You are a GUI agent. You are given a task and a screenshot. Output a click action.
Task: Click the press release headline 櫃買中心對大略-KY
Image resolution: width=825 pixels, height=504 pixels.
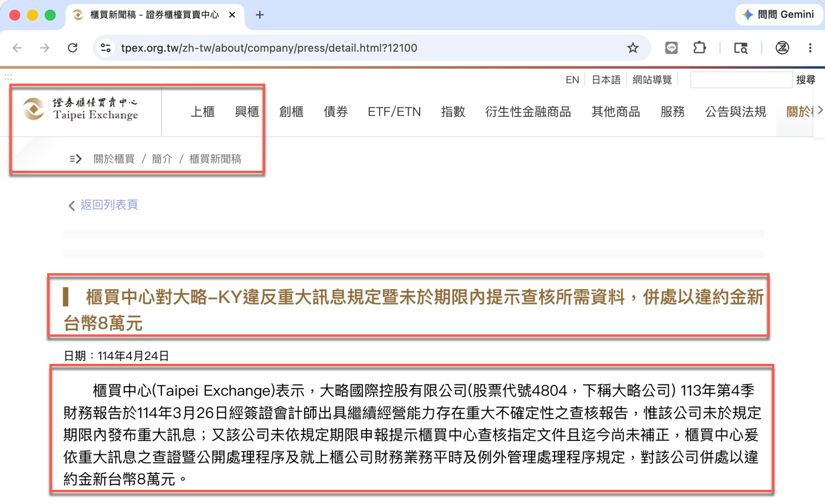pos(413,310)
